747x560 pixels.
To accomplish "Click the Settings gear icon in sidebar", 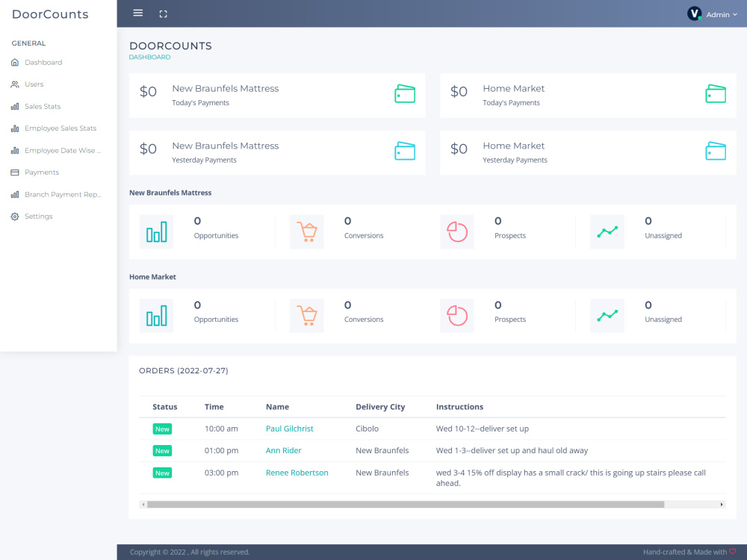I will [15, 217].
